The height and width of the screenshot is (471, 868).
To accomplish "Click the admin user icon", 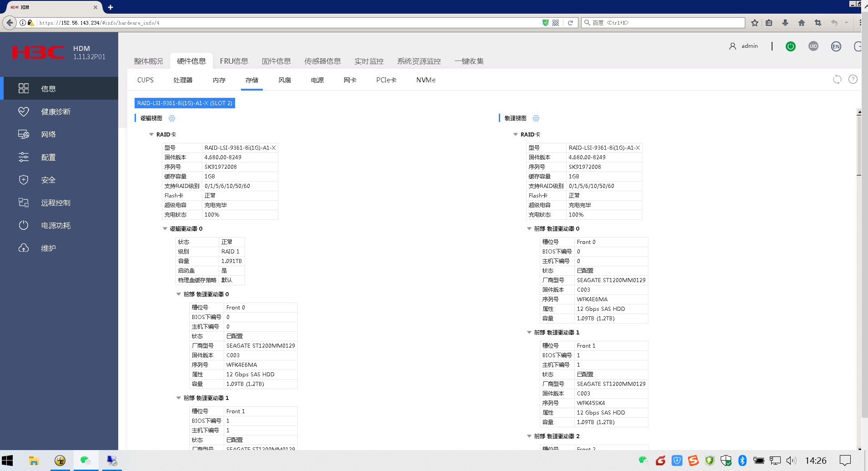I will [x=733, y=46].
